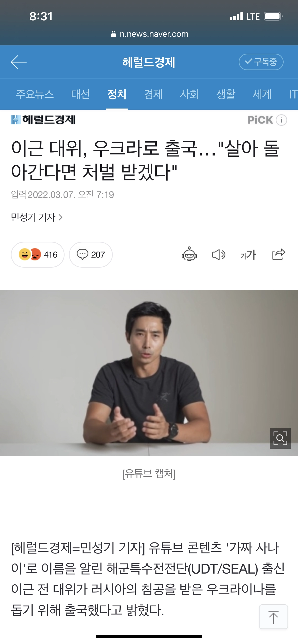Select the 사회 tab
Viewport: 298px width, 644px height.
point(190,94)
